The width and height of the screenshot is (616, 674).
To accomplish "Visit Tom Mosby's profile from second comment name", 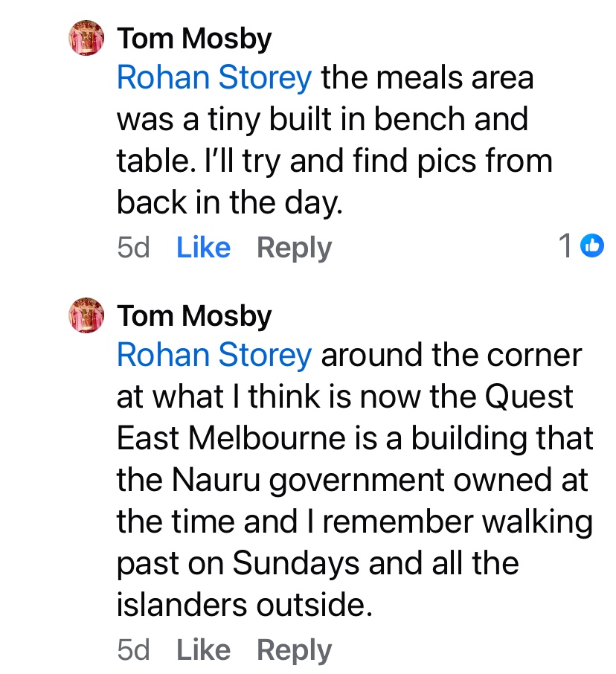I will 195,315.
